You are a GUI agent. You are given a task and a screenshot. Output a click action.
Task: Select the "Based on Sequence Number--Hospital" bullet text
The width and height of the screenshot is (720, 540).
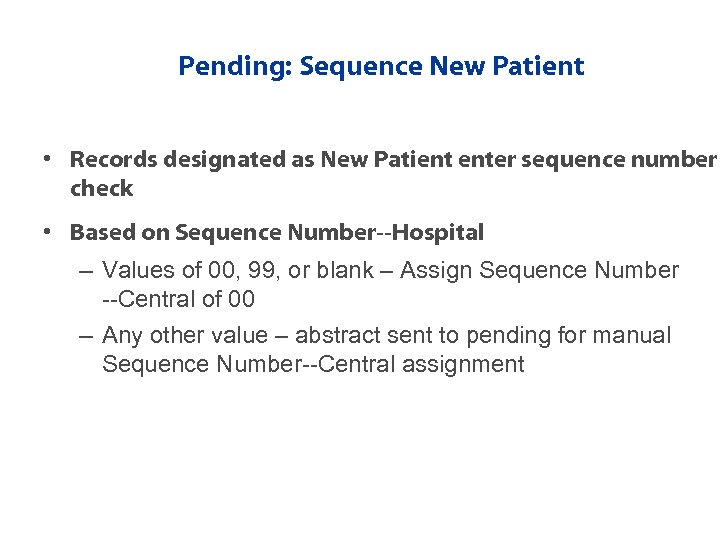[x=276, y=233]
